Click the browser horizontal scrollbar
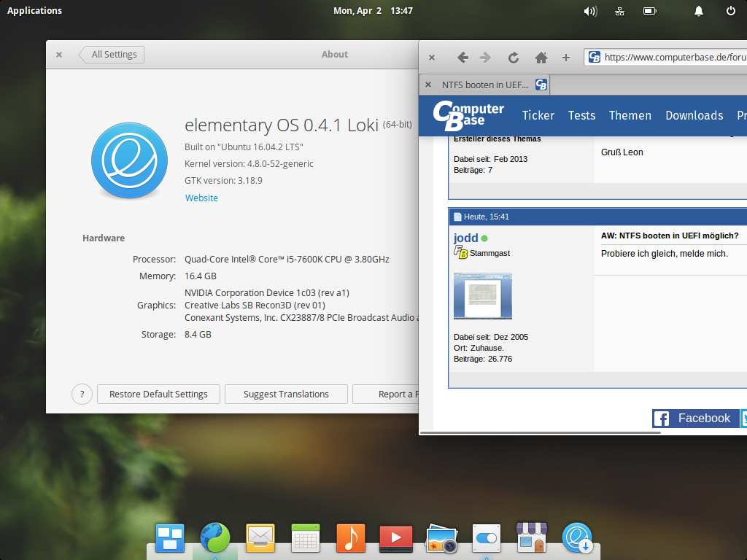Screen dimensions: 747x560 click(541, 432)
